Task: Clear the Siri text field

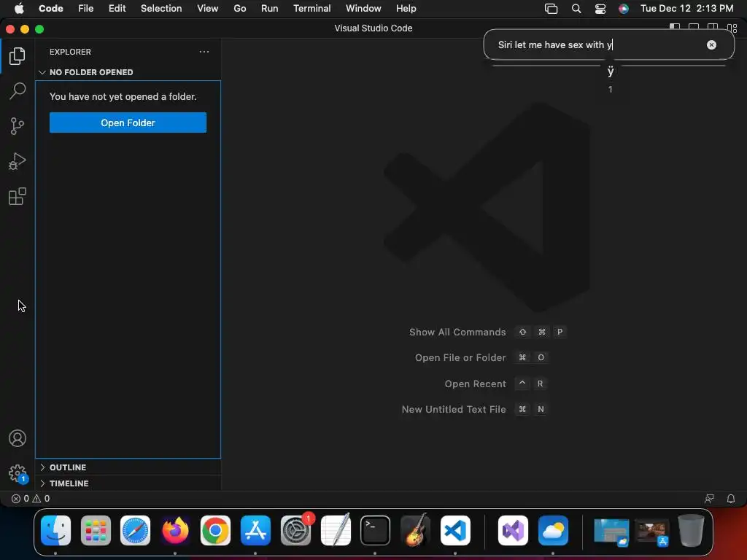Action: [x=711, y=44]
